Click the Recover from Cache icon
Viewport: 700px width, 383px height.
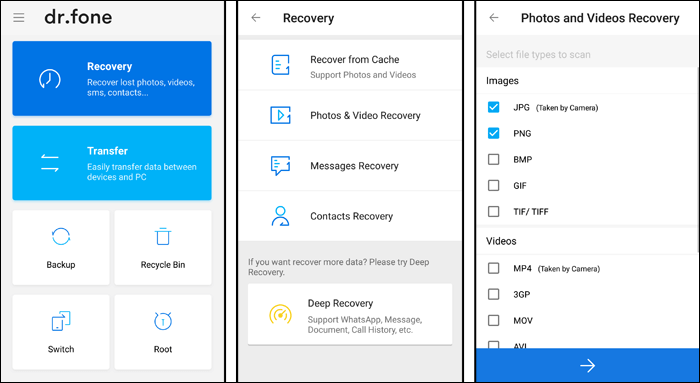click(280, 65)
